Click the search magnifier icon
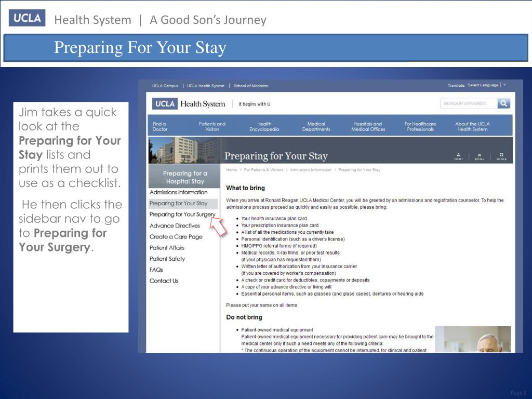This screenshot has height=399, width=532. tap(504, 103)
